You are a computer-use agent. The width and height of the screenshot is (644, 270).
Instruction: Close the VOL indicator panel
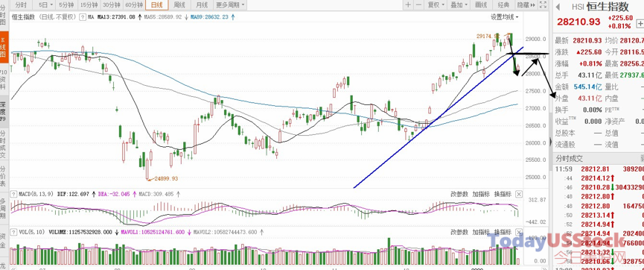[x=519, y=232]
